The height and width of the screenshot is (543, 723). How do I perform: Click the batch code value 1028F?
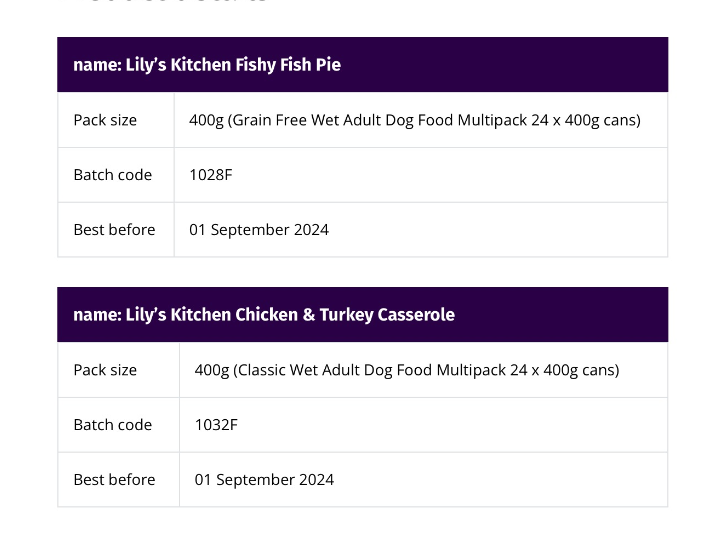[x=210, y=175]
